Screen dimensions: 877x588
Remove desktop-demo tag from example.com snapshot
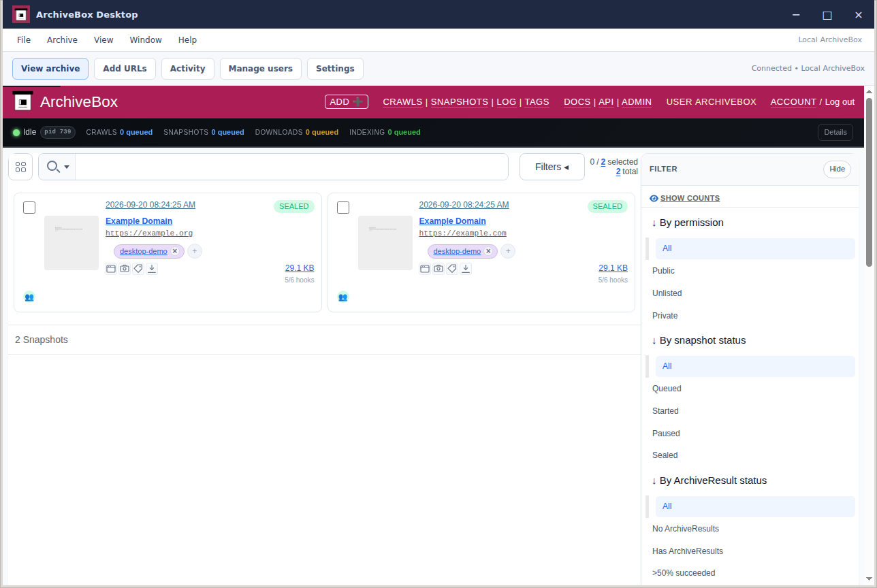488,251
